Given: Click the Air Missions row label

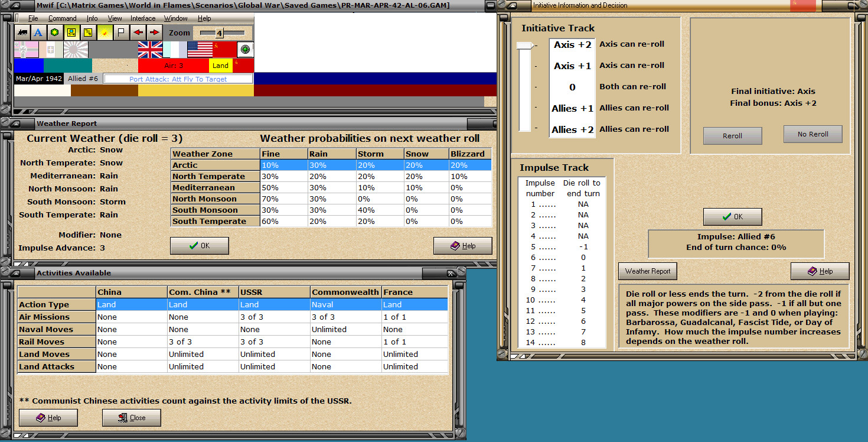Looking at the screenshot, I should 57,317.
